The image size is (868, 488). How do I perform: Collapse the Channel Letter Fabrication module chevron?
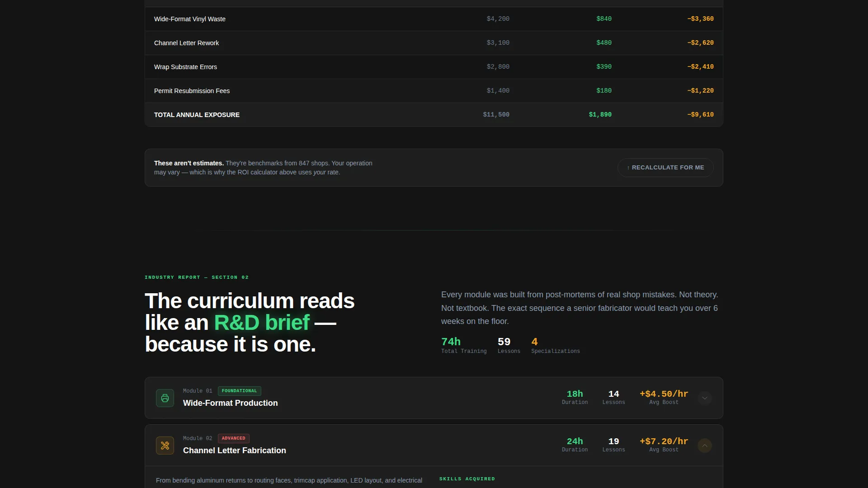[x=704, y=446]
